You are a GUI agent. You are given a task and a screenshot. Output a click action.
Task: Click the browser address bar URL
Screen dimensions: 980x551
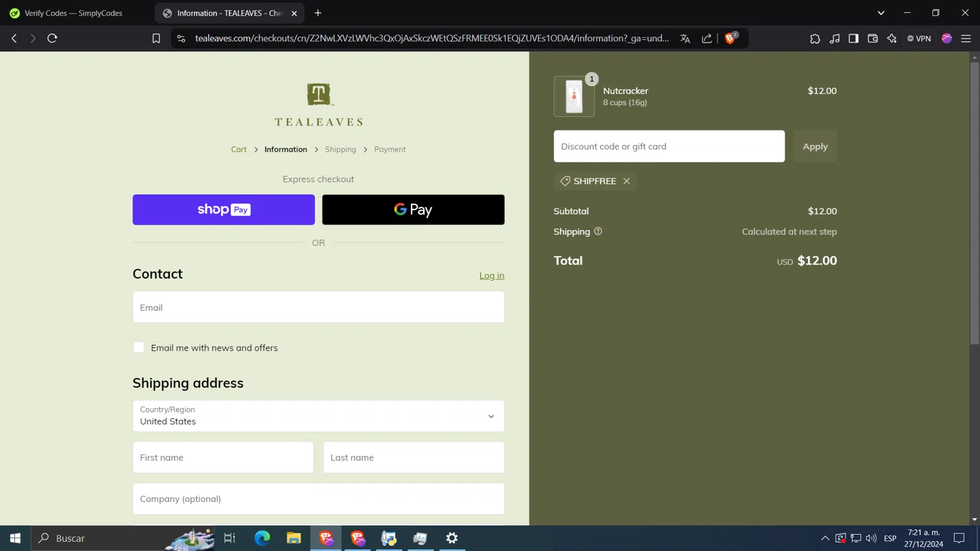pos(432,39)
